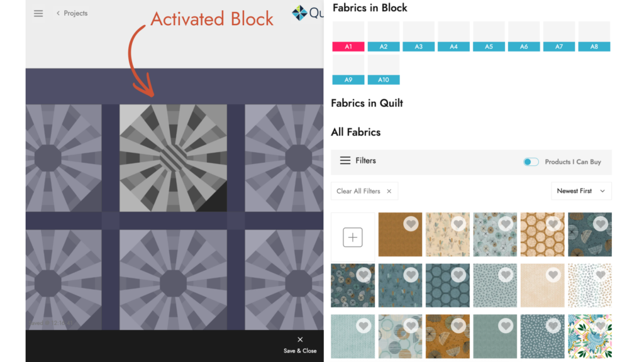
Task: Click the Save & Close button
Action: [300, 344]
